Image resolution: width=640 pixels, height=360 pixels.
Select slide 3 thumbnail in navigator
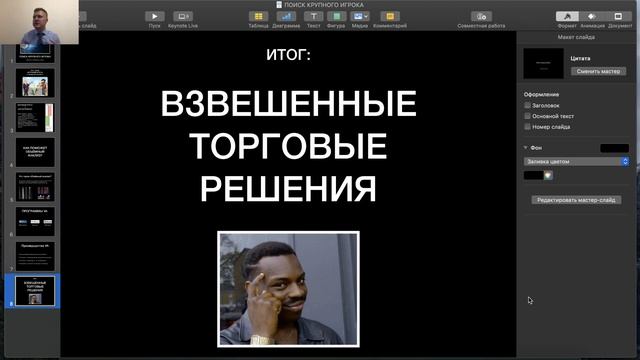35,118
